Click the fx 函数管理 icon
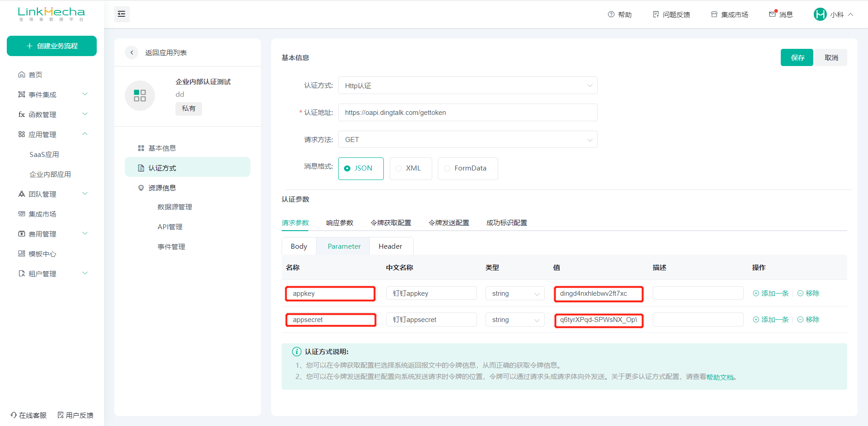The height and width of the screenshot is (426, 868). [x=21, y=114]
